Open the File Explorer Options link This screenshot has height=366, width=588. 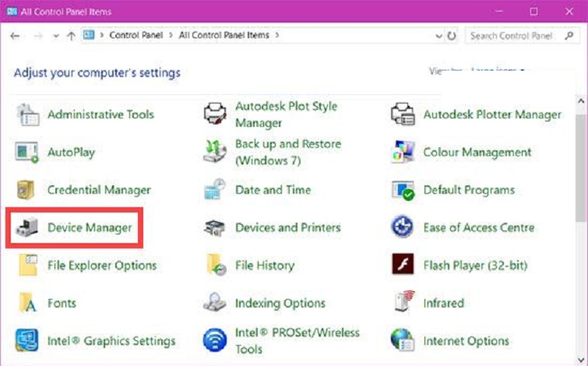102,266
